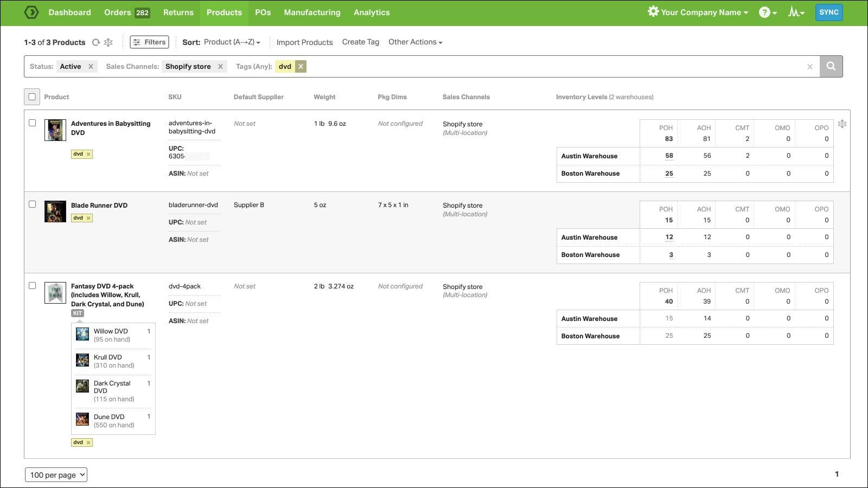Click the column settings icon in inventory table
Viewport: 868px width, 488px height.
click(x=842, y=124)
